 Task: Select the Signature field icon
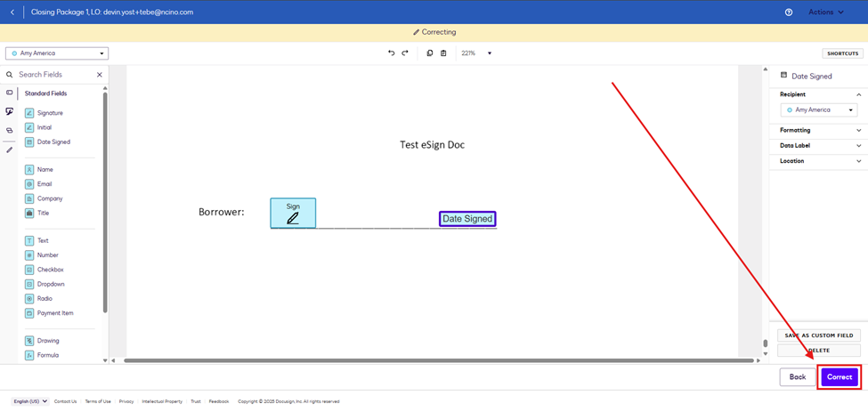point(29,113)
